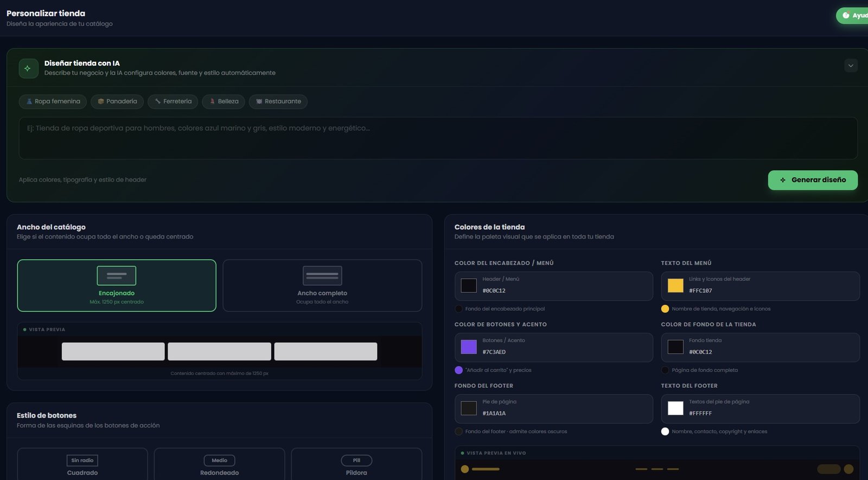
Task: Click the Generar diseño button
Action: [x=813, y=180]
